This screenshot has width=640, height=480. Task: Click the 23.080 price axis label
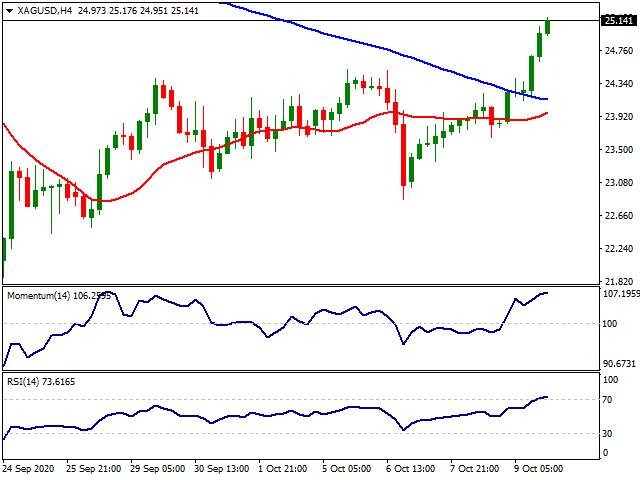coord(619,182)
